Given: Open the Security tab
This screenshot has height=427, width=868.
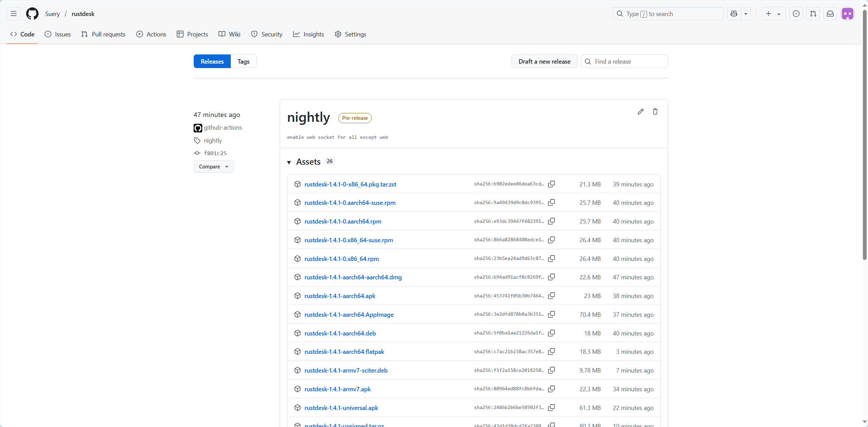Looking at the screenshot, I should click(267, 34).
